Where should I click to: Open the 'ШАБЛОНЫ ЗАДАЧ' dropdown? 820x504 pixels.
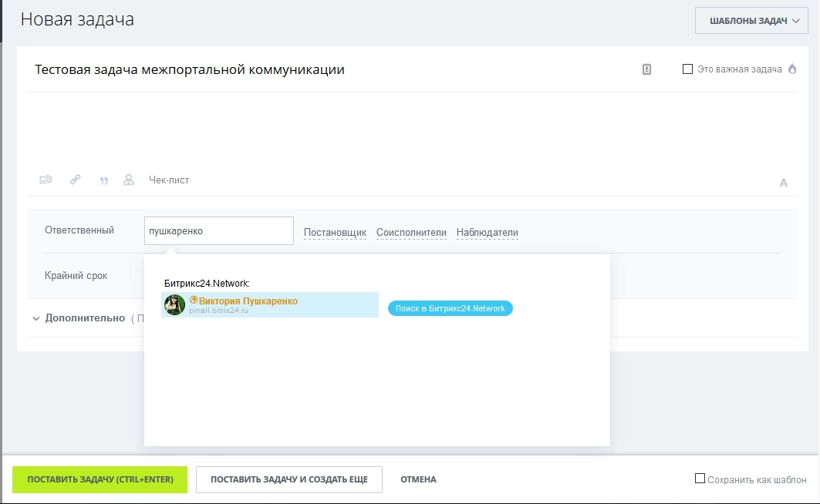tap(750, 21)
